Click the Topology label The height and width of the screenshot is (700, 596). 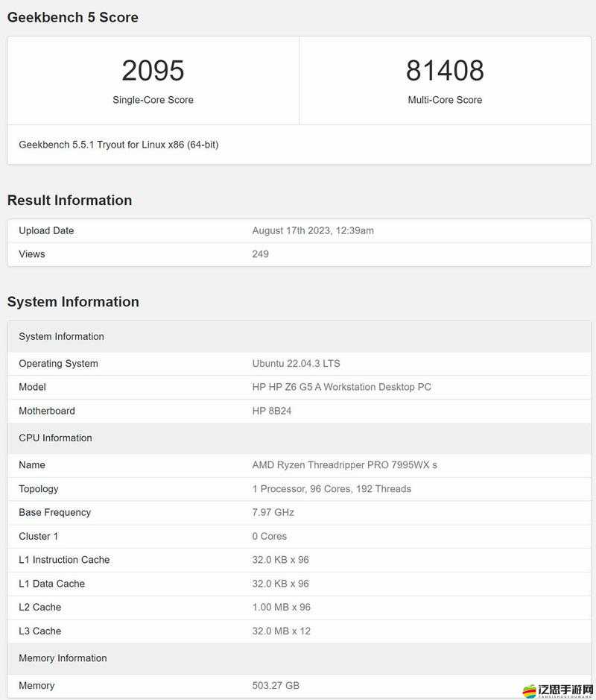point(38,489)
